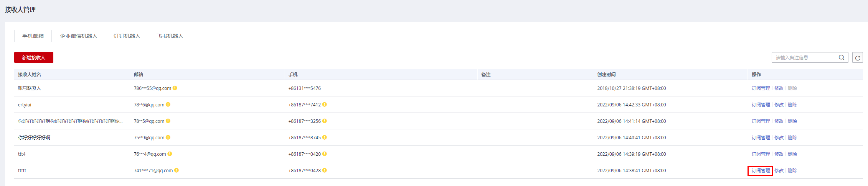Open 订阅管理 for 账号联系人
The width and height of the screenshot is (868, 186).
point(761,88)
